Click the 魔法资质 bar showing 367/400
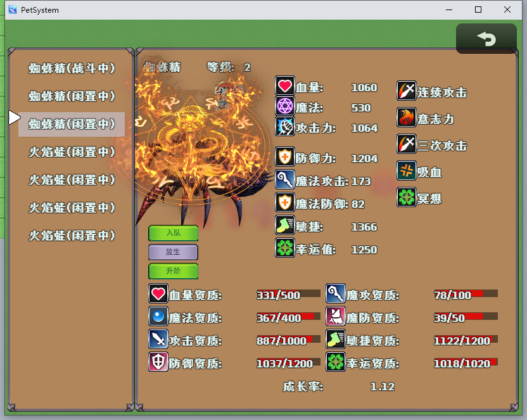Image resolution: width=527 pixels, height=420 pixels. [289, 317]
